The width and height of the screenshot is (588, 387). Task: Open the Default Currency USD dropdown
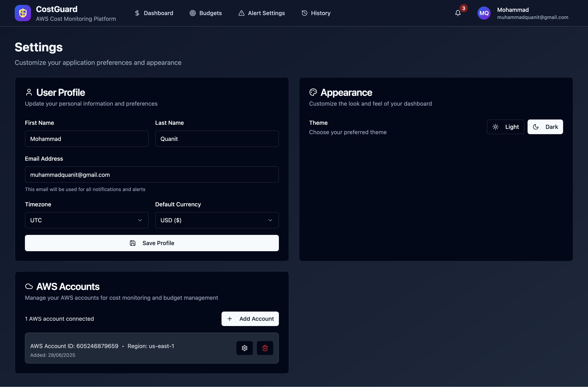pos(217,220)
